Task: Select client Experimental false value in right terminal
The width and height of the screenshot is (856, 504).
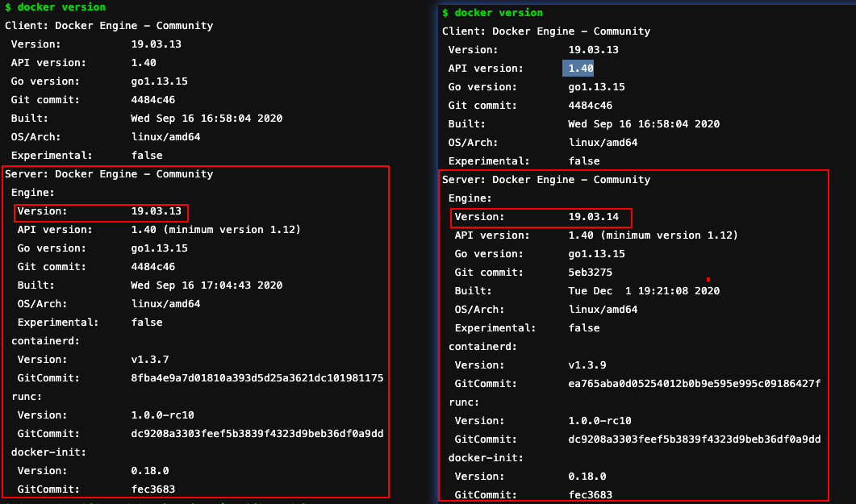Action: click(584, 161)
